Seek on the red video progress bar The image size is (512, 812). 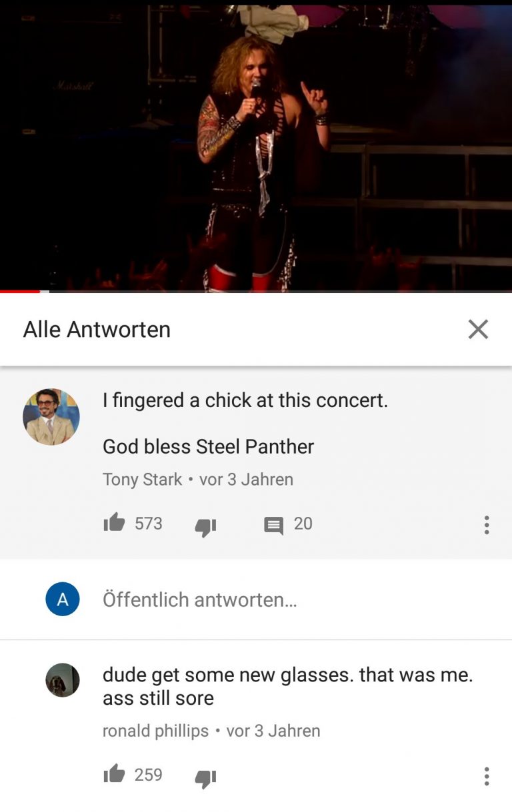coord(256,291)
